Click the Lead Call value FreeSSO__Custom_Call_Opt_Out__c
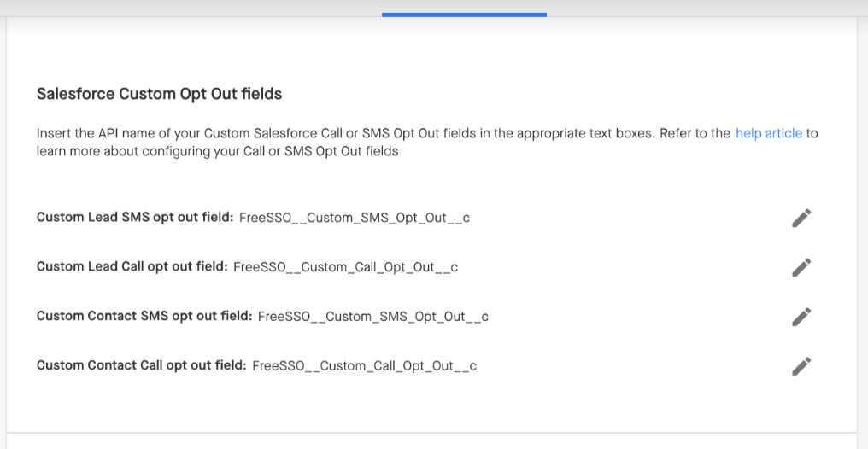The height and width of the screenshot is (449, 868). (x=345, y=267)
